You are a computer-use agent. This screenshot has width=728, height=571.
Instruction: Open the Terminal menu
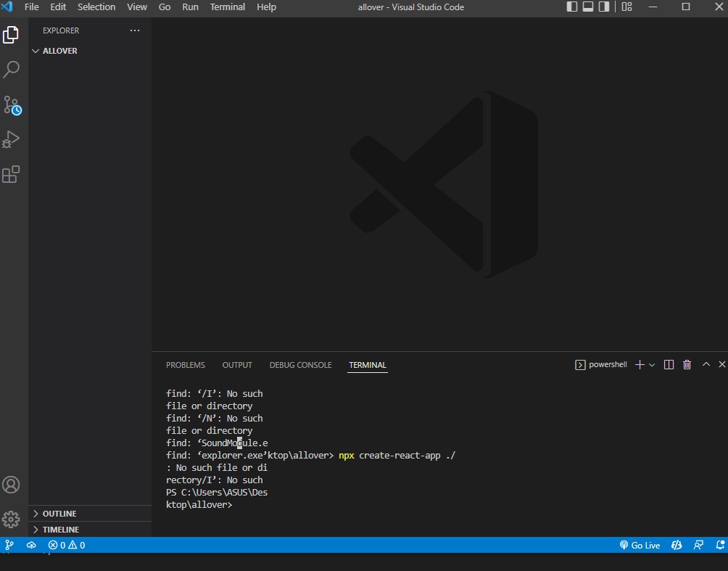(228, 7)
